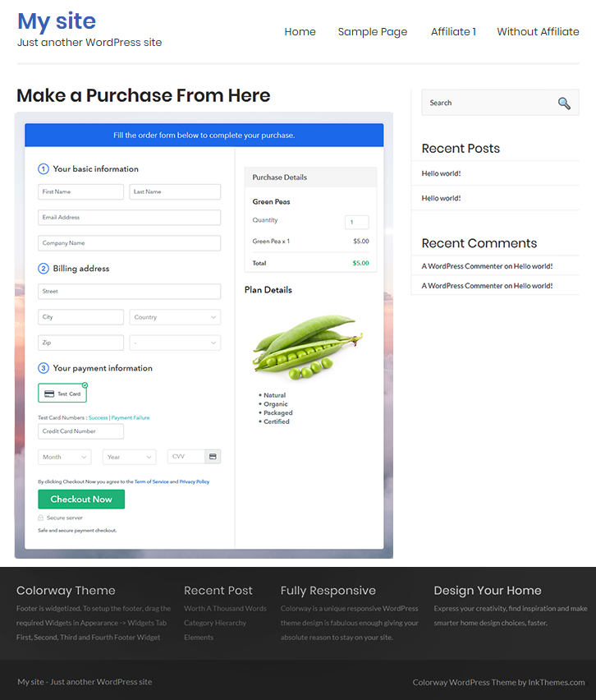
Task: Focus the Street field
Action: tap(130, 292)
